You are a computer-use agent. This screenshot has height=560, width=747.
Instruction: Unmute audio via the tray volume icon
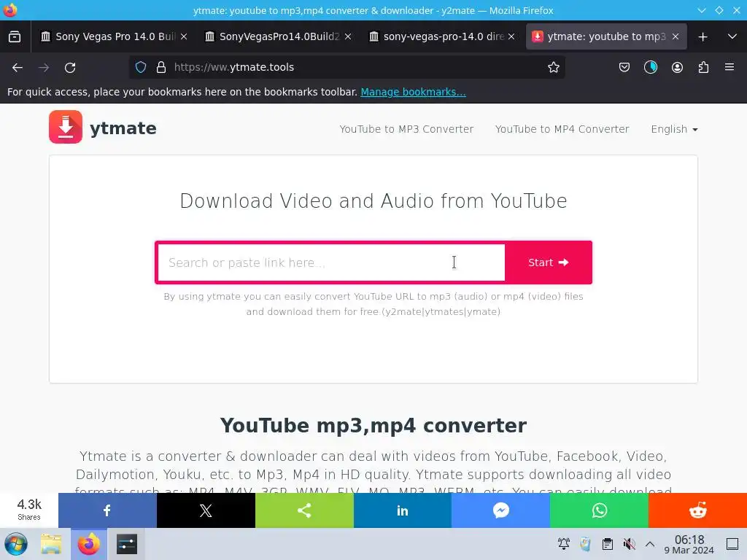[x=629, y=544]
